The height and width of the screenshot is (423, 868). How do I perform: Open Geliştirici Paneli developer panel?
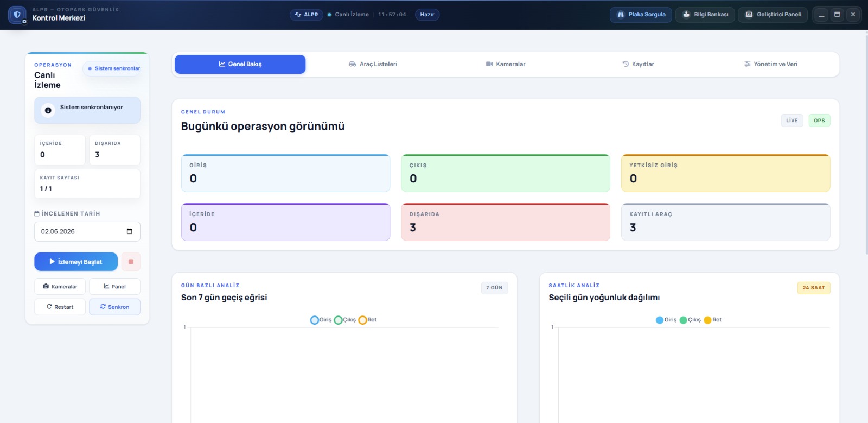coord(773,15)
